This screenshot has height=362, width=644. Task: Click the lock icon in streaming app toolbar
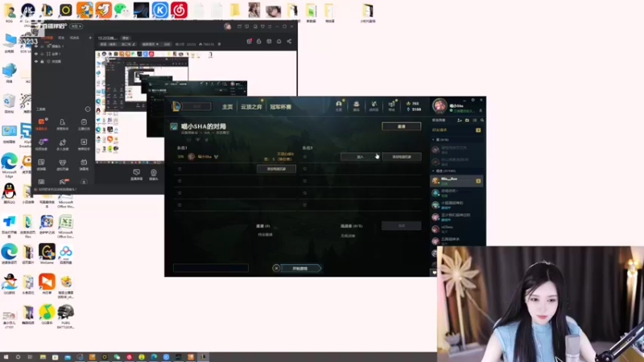point(258,41)
